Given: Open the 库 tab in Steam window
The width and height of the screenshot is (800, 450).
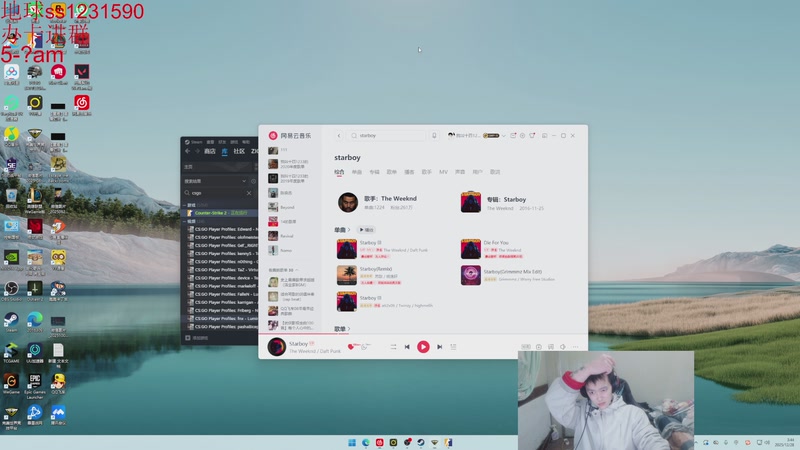Looking at the screenshot, I should tap(224, 152).
